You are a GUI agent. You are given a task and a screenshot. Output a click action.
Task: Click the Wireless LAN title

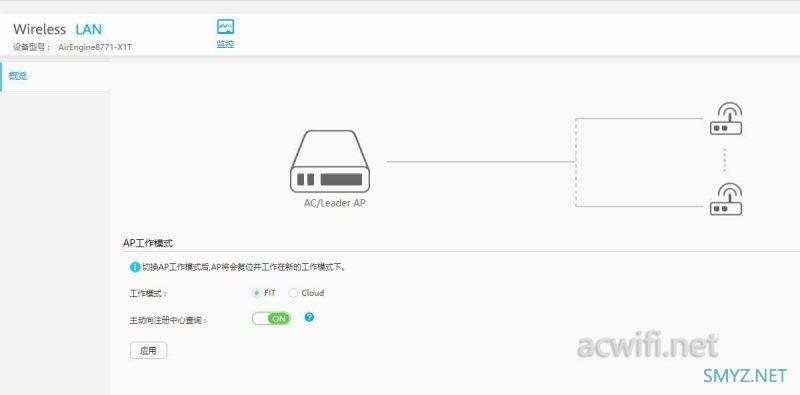58,29
